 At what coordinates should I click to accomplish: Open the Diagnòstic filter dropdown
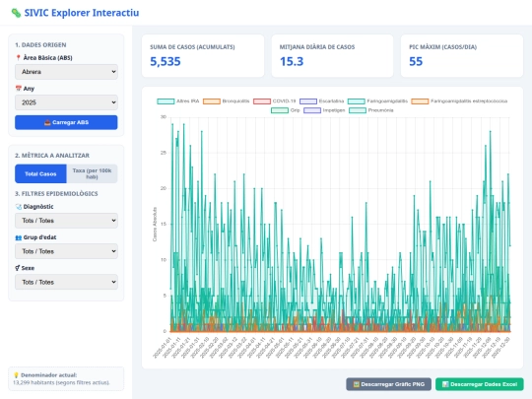[x=66, y=221]
